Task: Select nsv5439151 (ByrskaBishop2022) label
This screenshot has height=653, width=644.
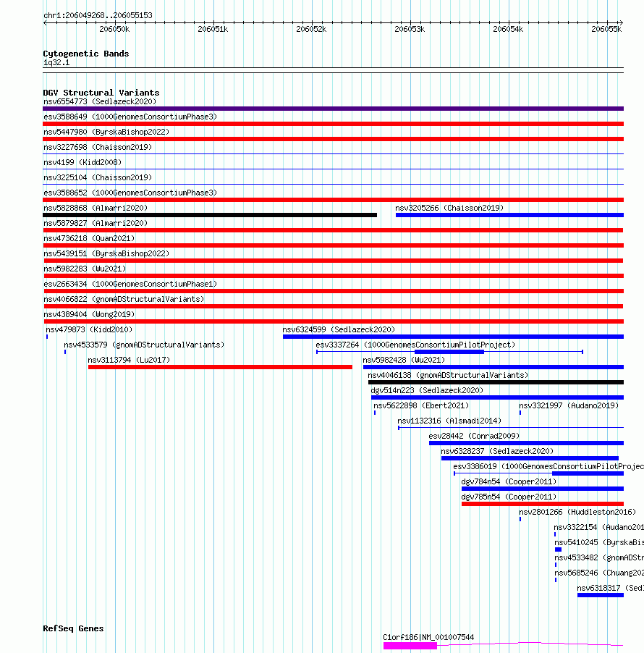Action: (x=106, y=253)
